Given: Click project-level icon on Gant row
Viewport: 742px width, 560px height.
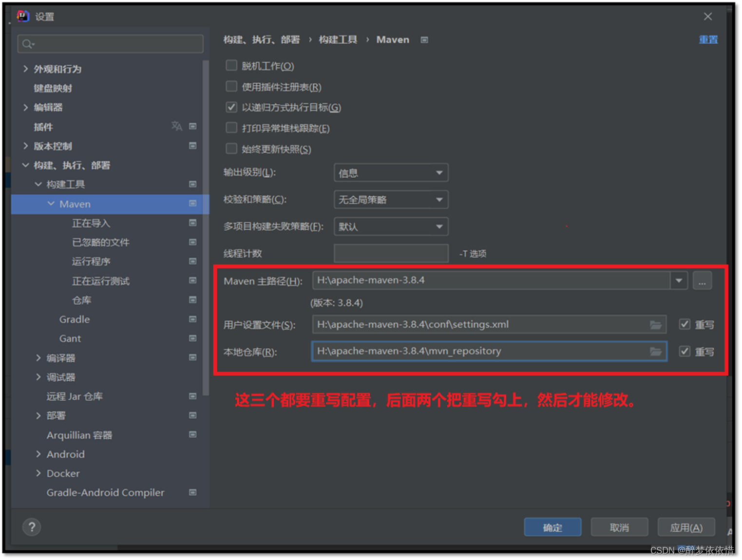Looking at the screenshot, I should click(193, 338).
